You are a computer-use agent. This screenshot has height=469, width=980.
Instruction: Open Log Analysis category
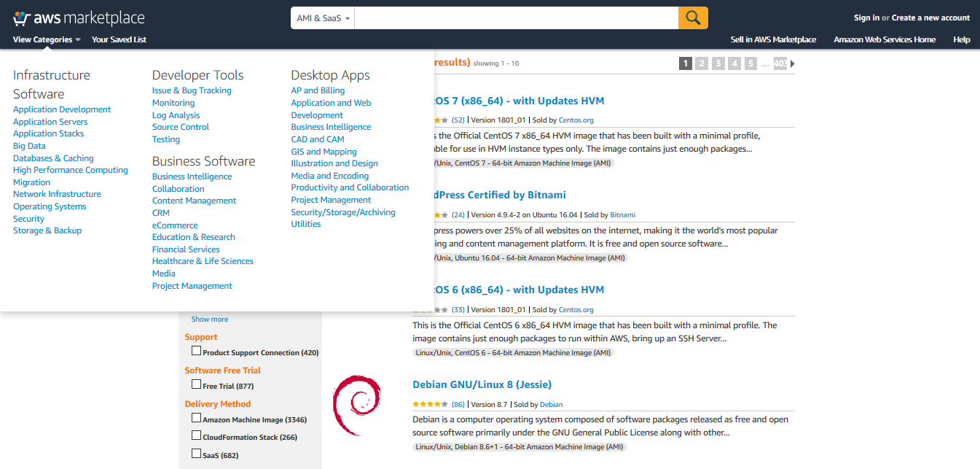176,115
